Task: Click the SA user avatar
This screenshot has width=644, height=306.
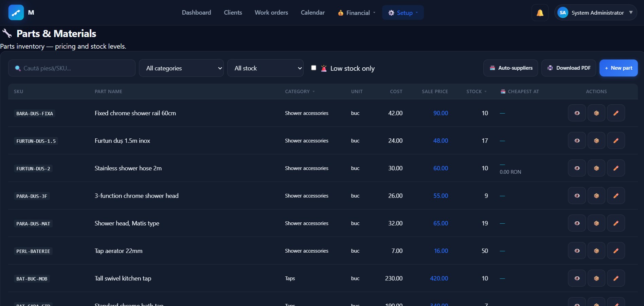Action: tap(562, 13)
